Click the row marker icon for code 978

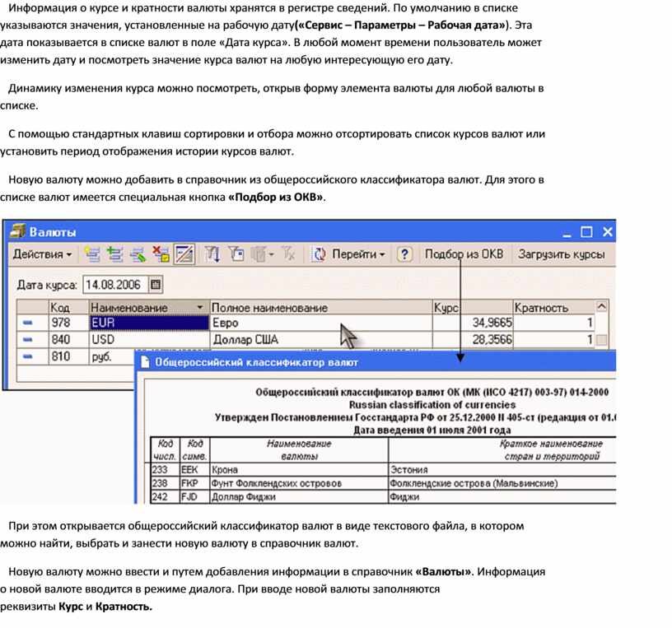(x=27, y=323)
